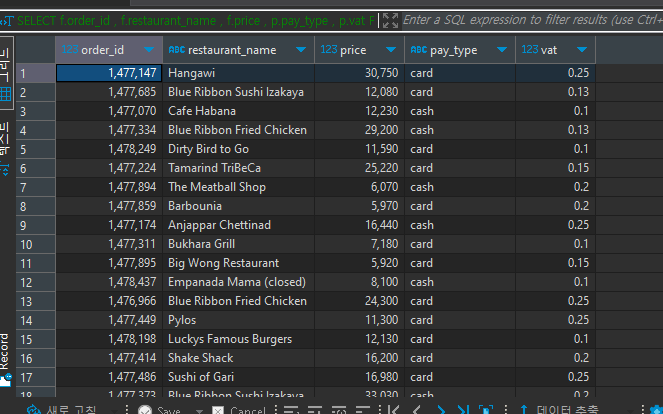Click the SQL script icon before SELECT
The width and height of the screenshot is (663, 414).
click(7, 21)
